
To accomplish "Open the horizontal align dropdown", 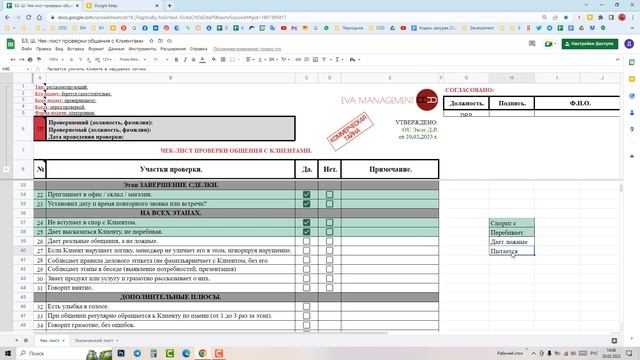I will tap(249, 60).
